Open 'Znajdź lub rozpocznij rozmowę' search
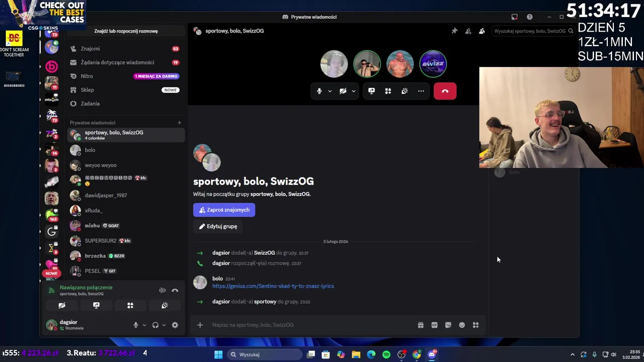The width and height of the screenshot is (644, 362). coord(126,31)
